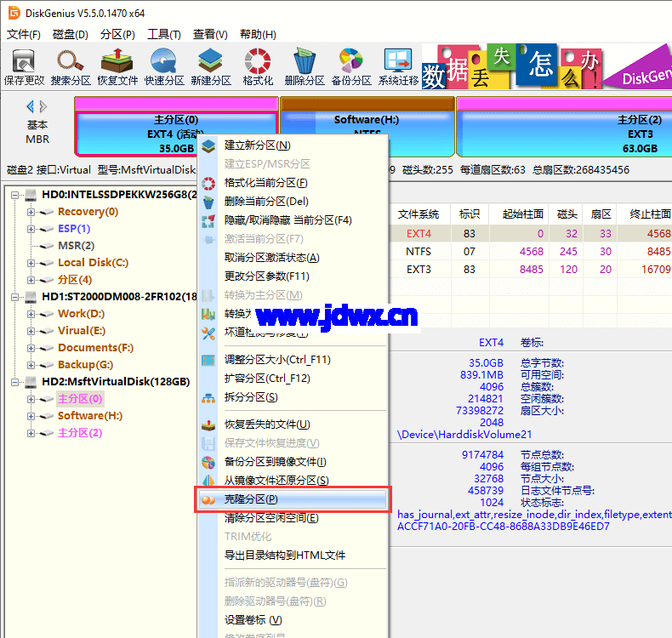Open the 磁盘(D) menu

71,34
